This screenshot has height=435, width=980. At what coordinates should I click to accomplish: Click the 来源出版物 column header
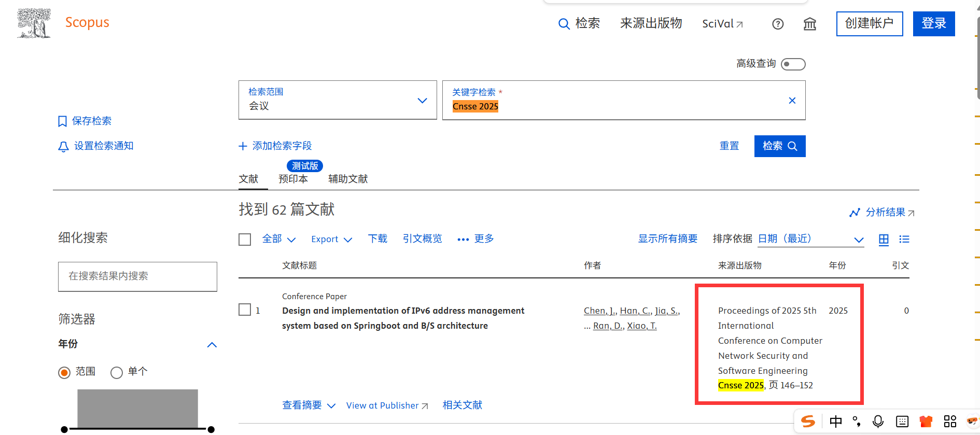(x=740, y=265)
